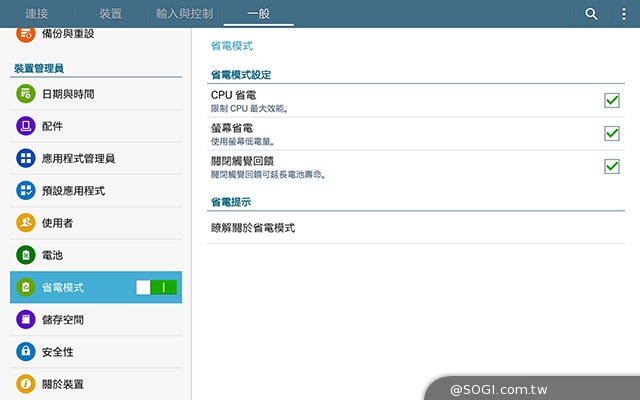Viewport: 640px width, 400px height.
Task: Open 應用程式管理員 grid icon
Action: click(25, 159)
